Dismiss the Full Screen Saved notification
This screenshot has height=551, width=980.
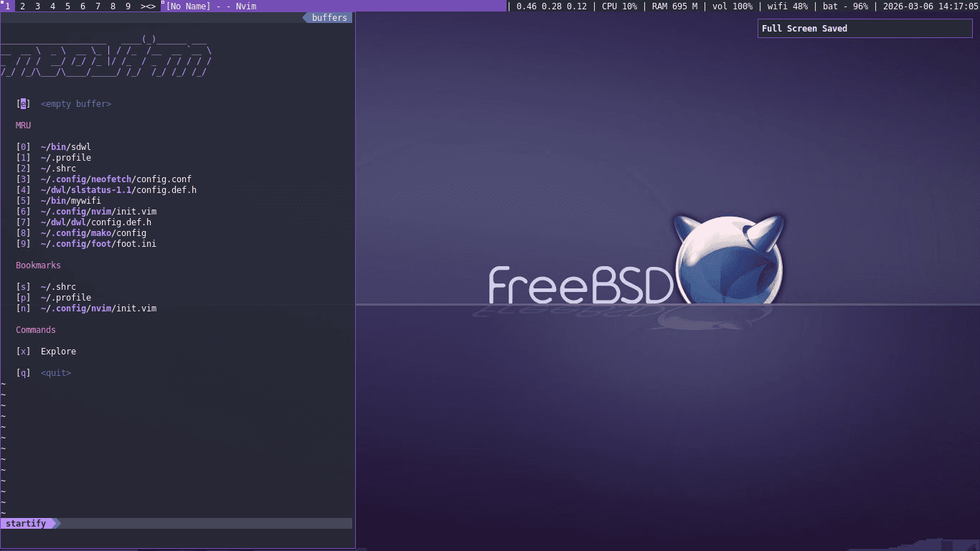[x=864, y=28]
